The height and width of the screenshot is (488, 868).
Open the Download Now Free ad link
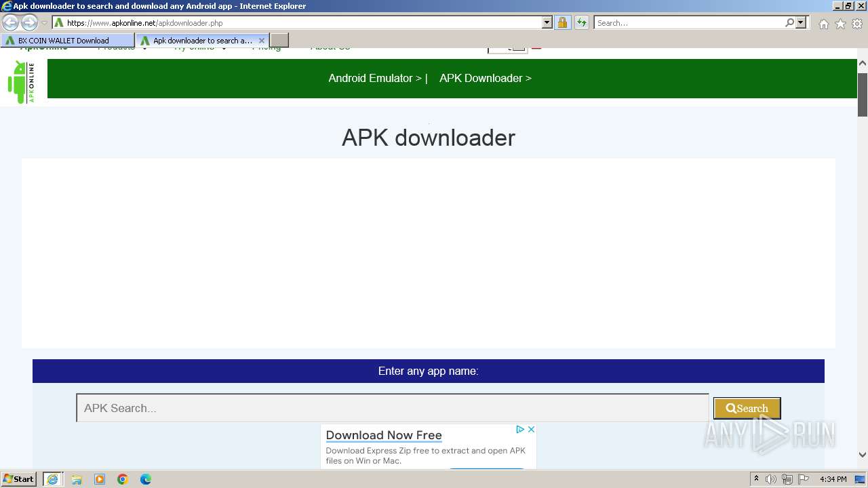(x=384, y=435)
